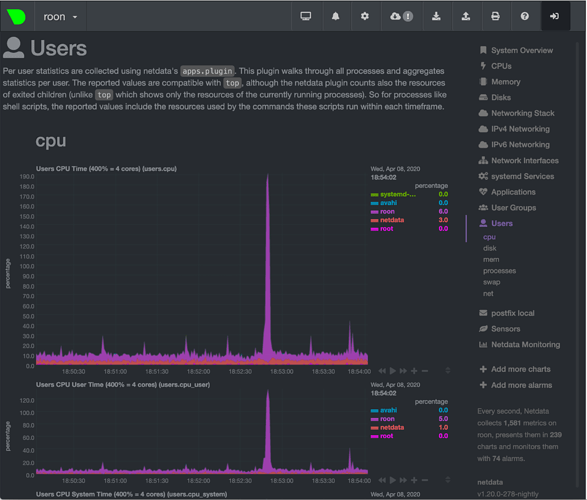Toggle avahi dimension in CPU User Time legend
Viewport: 587px width, 500px height.
(388, 410)
